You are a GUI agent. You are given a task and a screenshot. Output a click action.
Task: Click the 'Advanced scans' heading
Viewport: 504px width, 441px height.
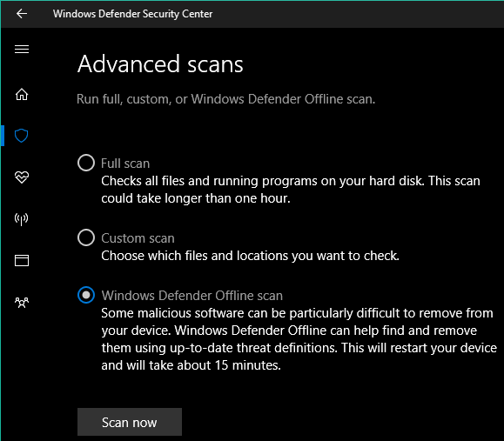point(160,63)
